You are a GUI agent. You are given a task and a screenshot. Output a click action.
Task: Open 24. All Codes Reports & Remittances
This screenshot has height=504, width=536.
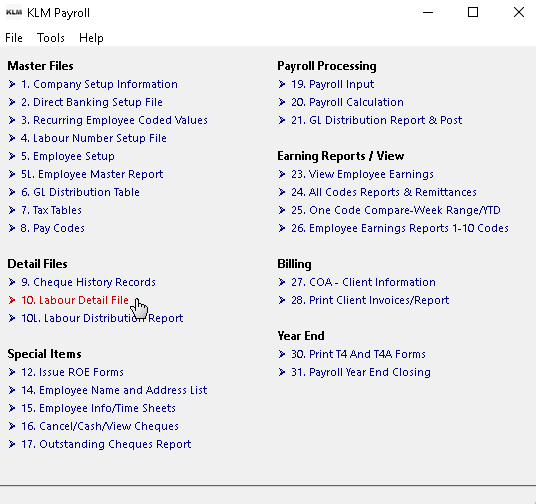[384, 192]
